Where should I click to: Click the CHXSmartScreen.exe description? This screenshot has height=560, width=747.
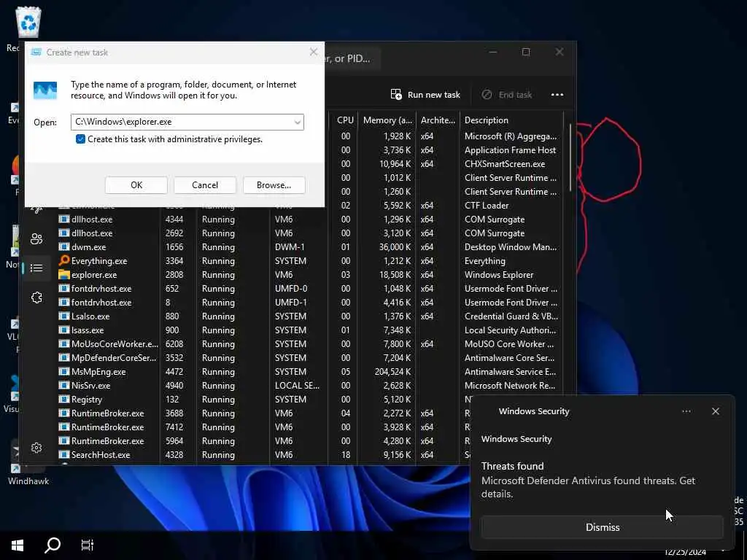505,164
